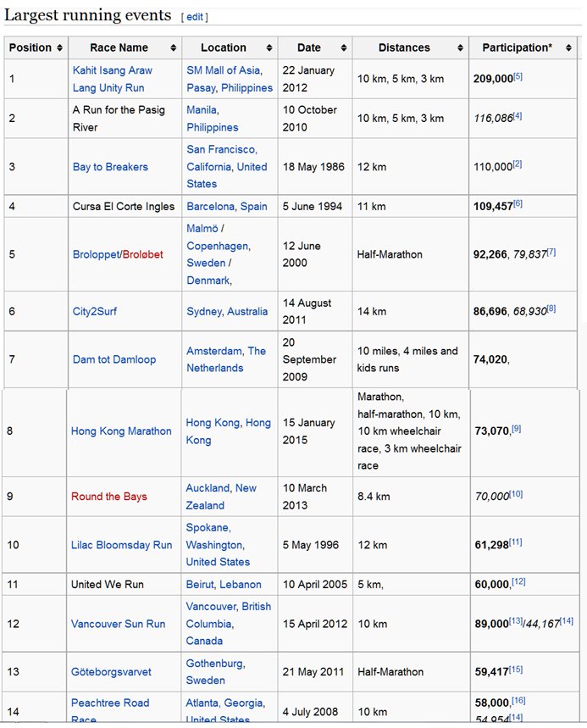The image size is (587, 728).
Task: Sort by Date column arrows
Action: 344,47
